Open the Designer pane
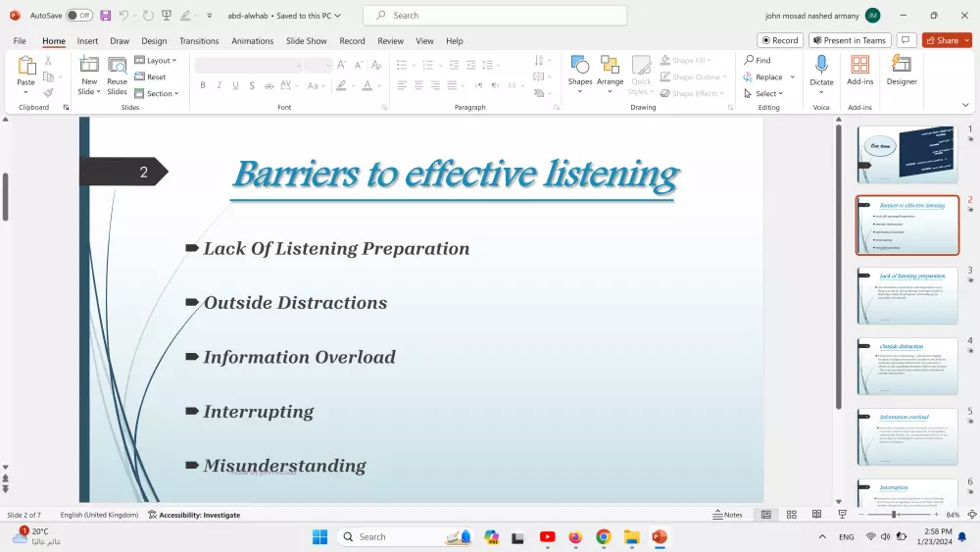 (902, 71)
